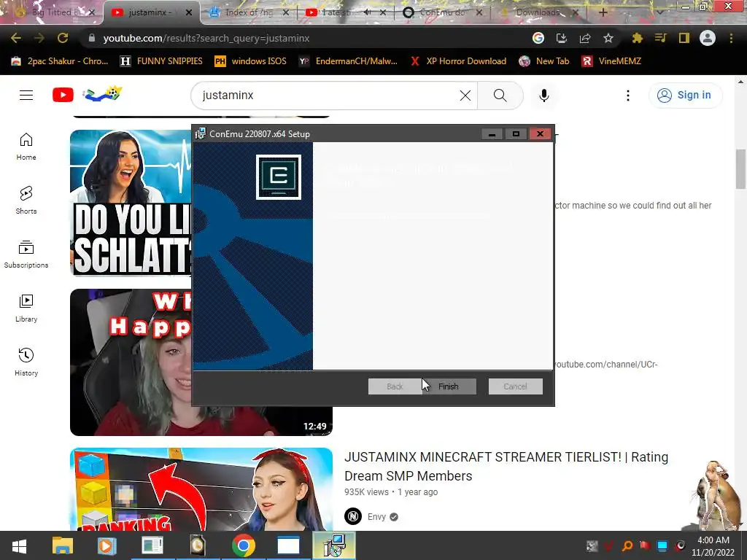Screen dimensions: 747x560
Task: Click the browser forward arrow
Action: [39, 38]
